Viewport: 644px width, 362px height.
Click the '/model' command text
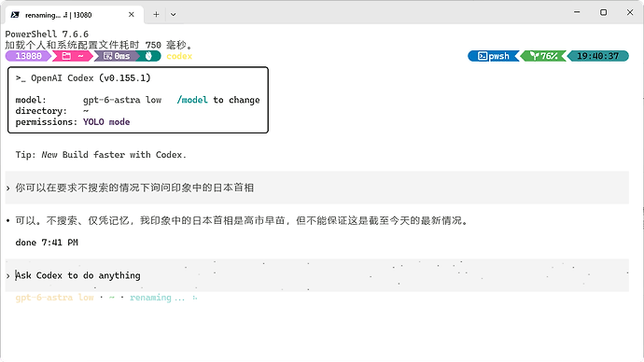click(192, 100)
